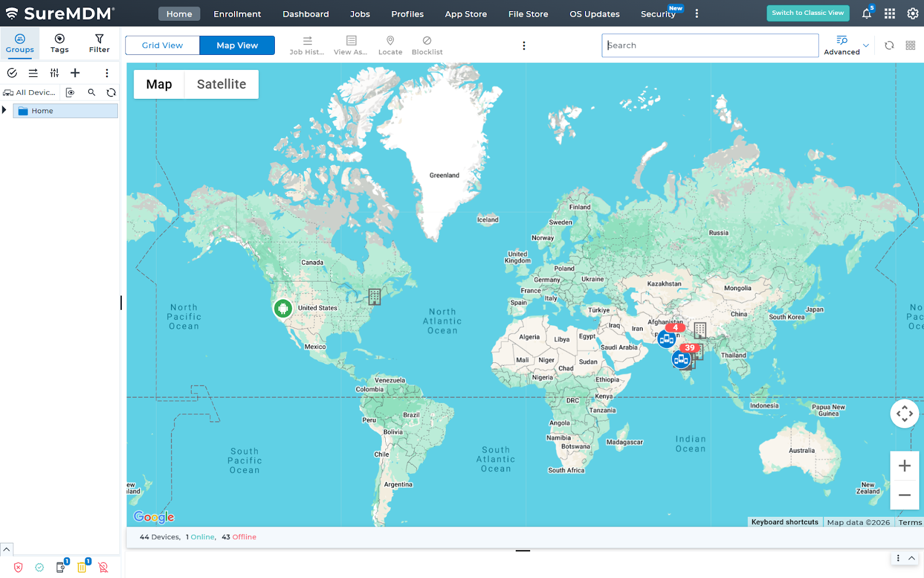Open the Blocklist tool

point(427,45)
